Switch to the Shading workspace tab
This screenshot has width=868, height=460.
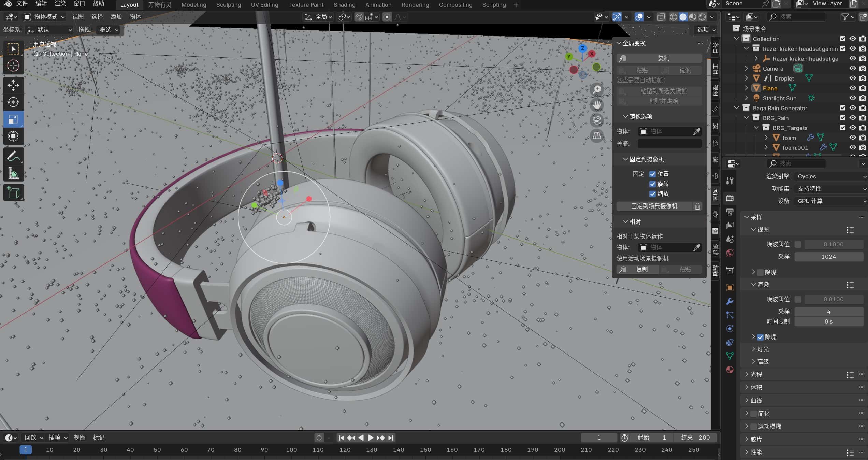click(344, 5)
